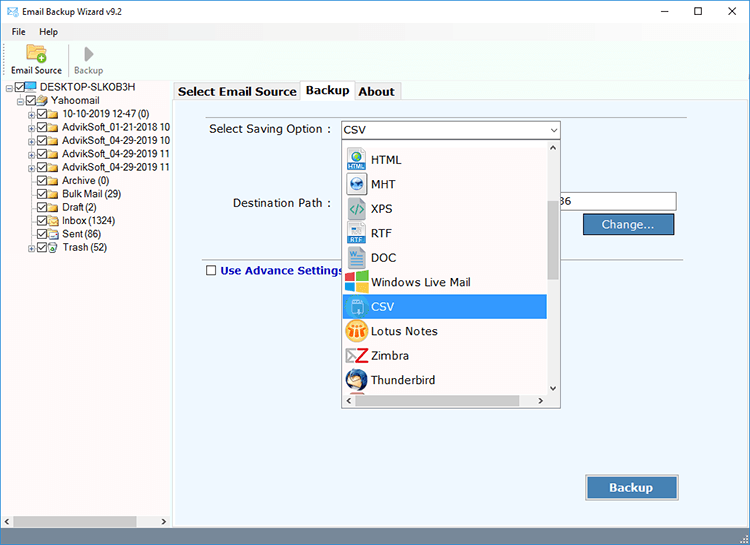Image resolution: width=750 pixels, height=545 pixels.
Task: Click the Change... button
Action: [628, 224]
